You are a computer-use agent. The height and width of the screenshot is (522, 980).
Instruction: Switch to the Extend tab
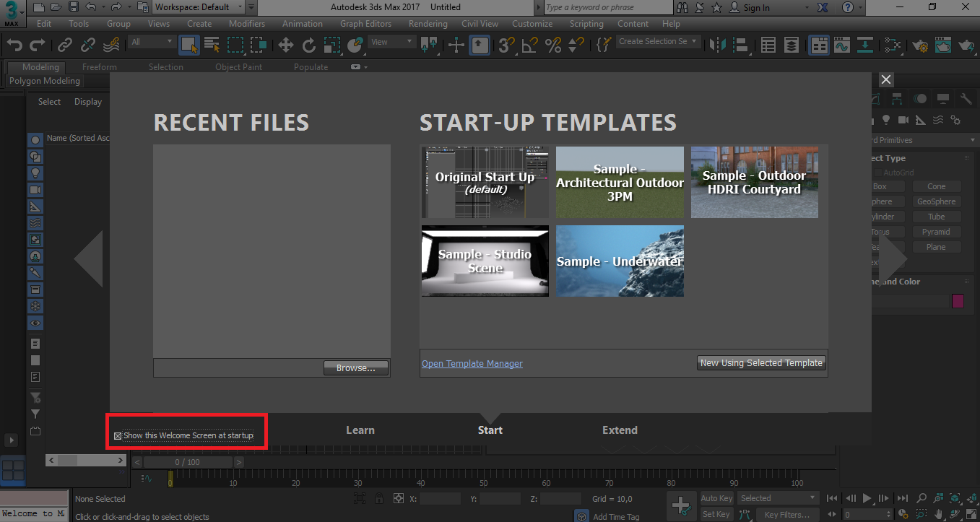pos(620,430)
